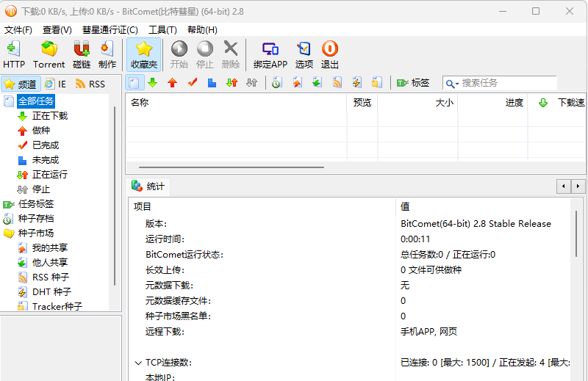Sort by the 进度 column header

pos(492,103)
